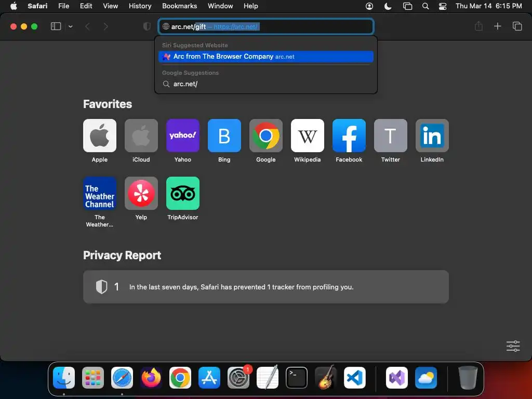Image resolution: width=532 pixels, height=399 pixels.
Task: Open start page customization settings icon
Action: tap(513, 346)
